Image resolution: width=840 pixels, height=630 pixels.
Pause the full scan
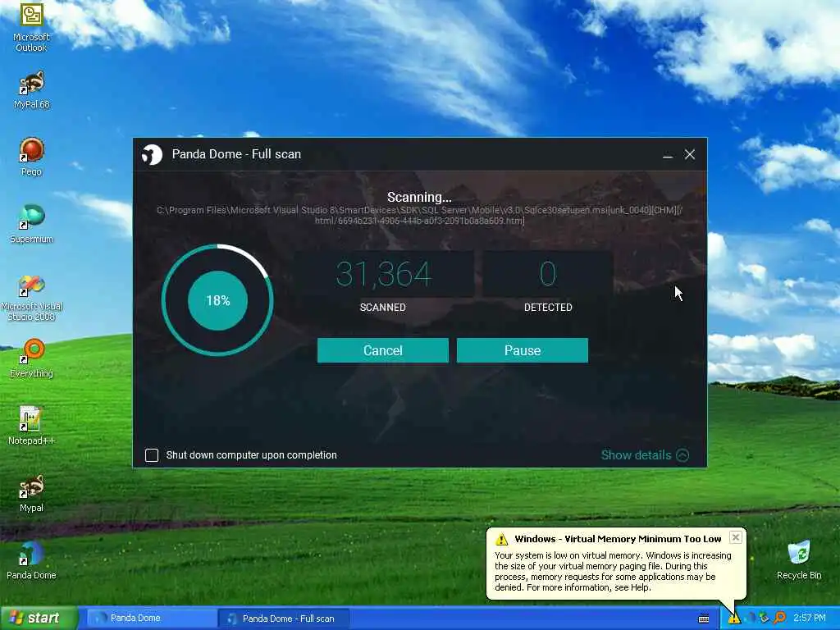pyautogui.click(x=523, y=350)
